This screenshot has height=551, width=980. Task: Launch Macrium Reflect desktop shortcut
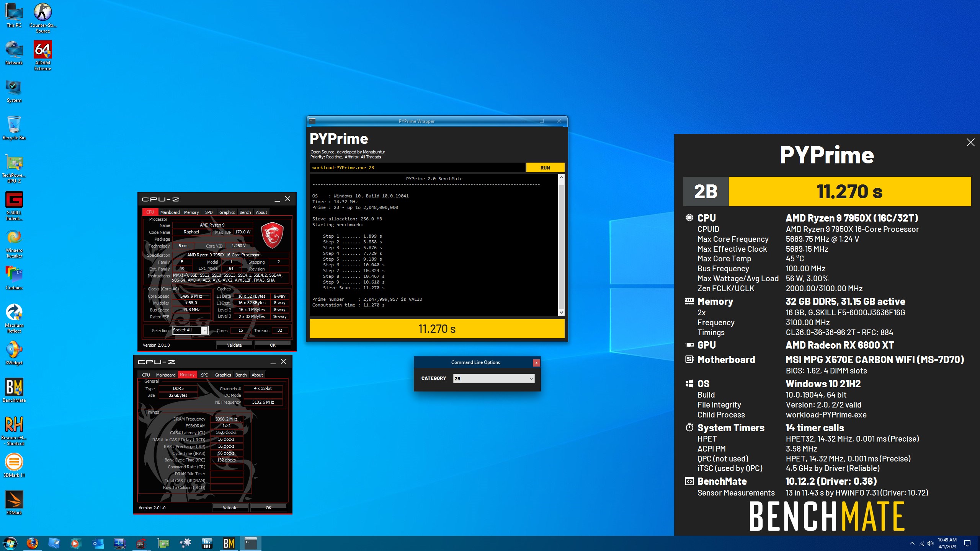point(14,318)
